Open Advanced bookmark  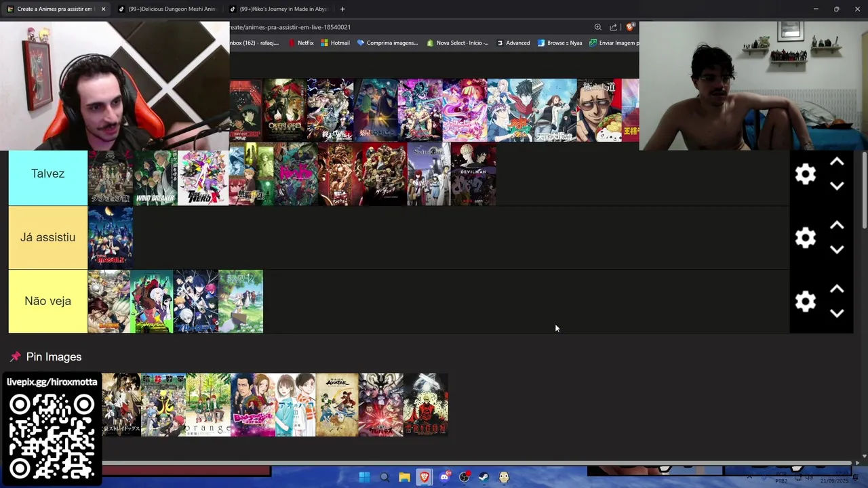513,43
